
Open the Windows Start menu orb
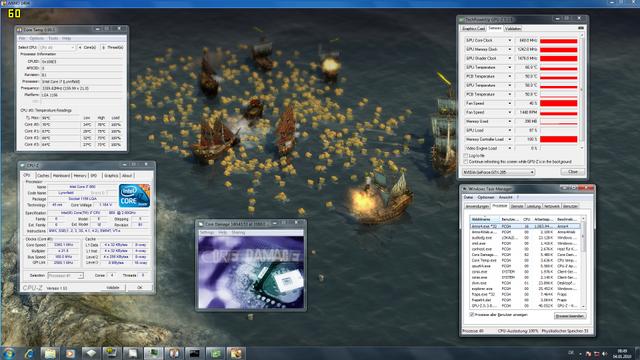tap(9, 353)
